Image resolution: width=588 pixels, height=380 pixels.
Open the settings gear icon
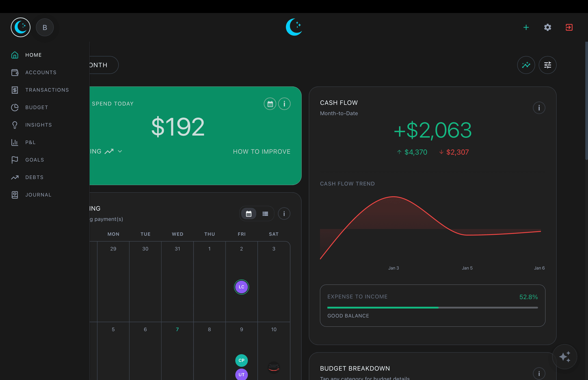tap(547, 27)
